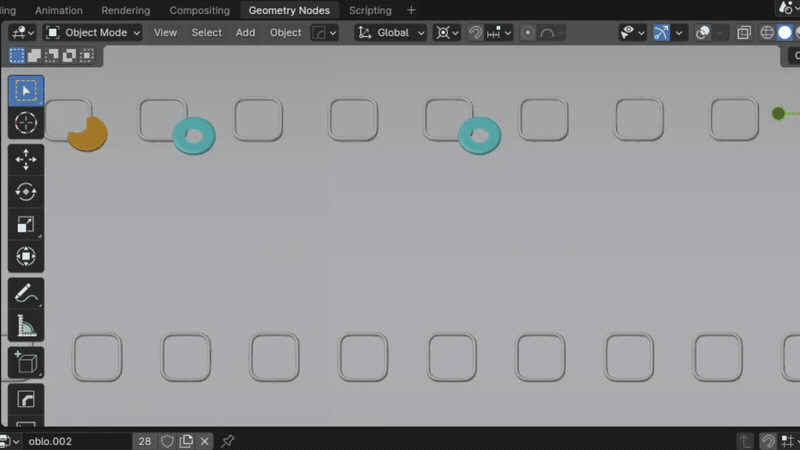This screenshot has width=800, height=450.
Task: Open transform pivot point dropdown
Action: tap(447, 33)
